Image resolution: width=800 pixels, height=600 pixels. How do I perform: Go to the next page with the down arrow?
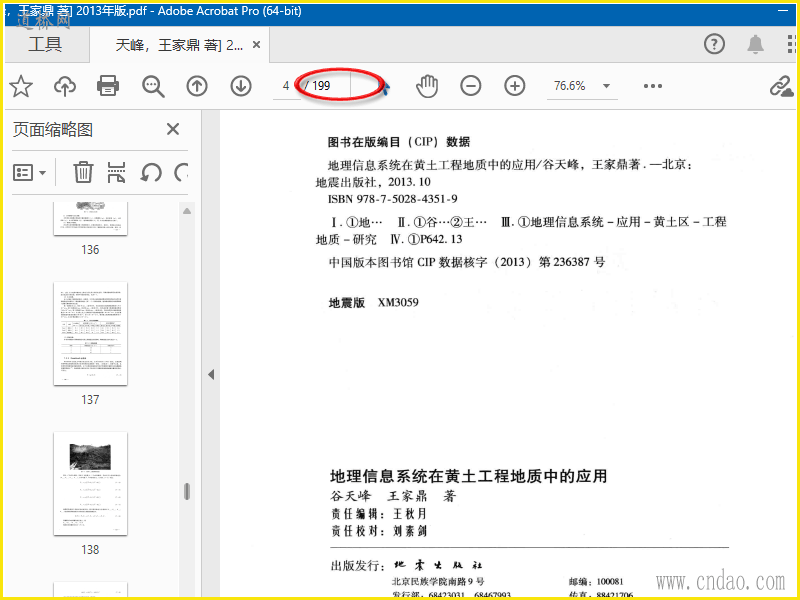pyautogui.click(x=241, y=86)
